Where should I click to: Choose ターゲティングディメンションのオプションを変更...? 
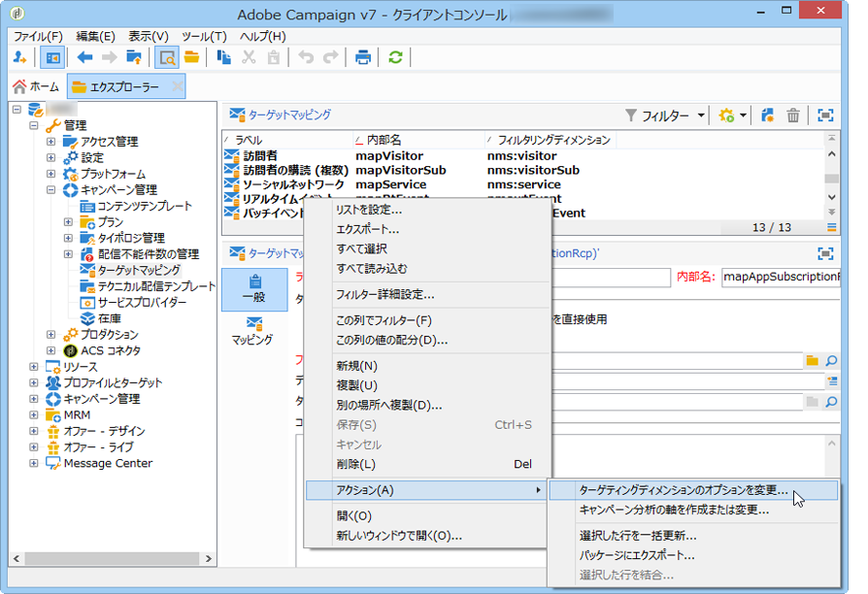pyautogui.click(x=693, y=490)
